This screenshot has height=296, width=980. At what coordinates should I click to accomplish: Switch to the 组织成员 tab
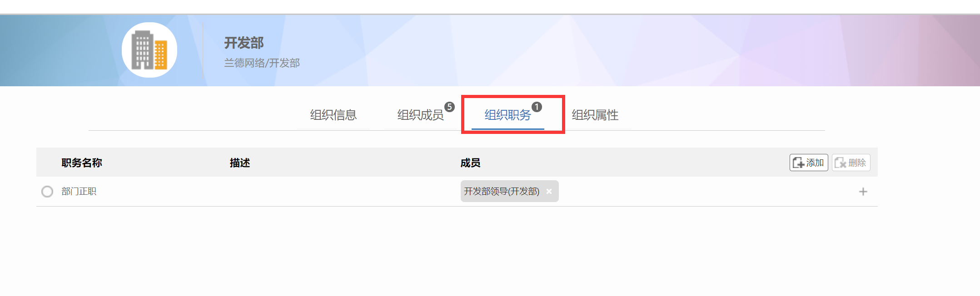tap(421, 115)
